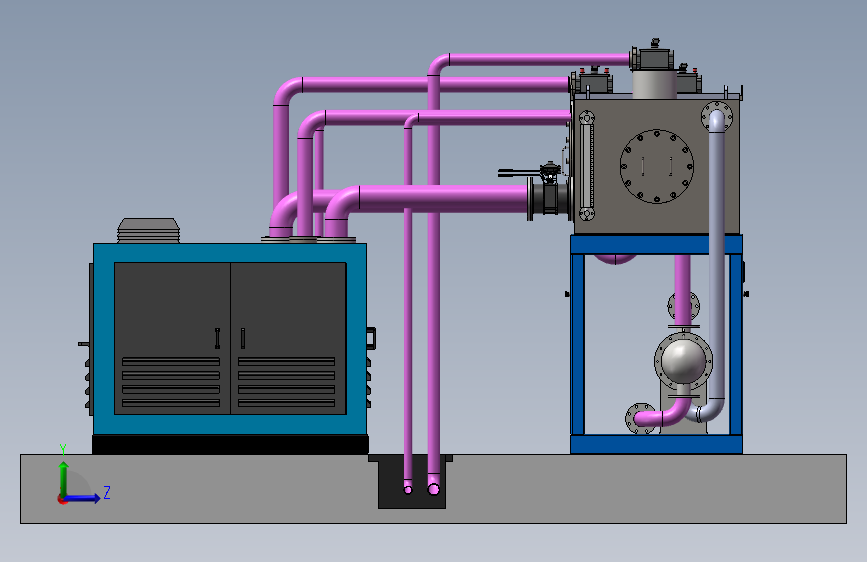867x562 pixels.
Task: Select the handle on the compressor's right side
Action: click(x=371, y=339)
